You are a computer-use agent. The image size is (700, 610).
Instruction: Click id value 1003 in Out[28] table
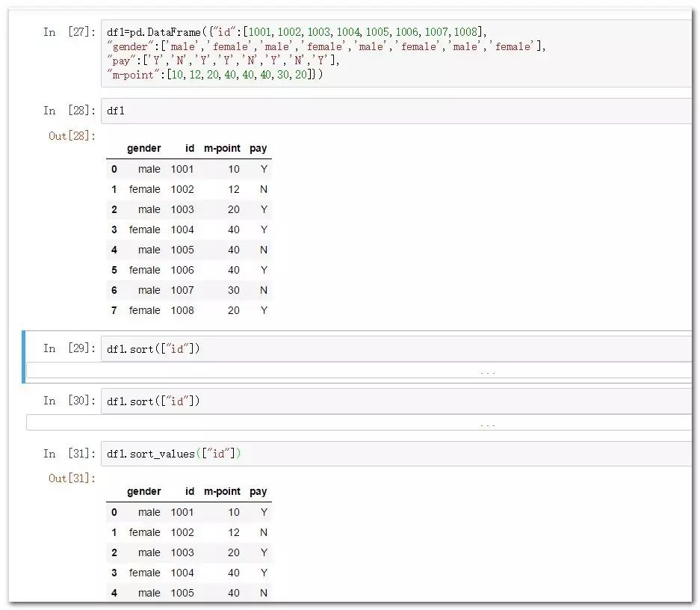click(x=182, y=209)
